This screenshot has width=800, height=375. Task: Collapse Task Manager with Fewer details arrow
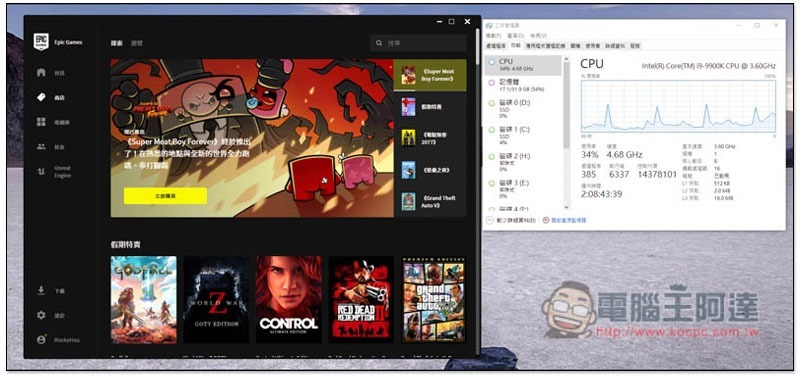click(x=490, y=220)
